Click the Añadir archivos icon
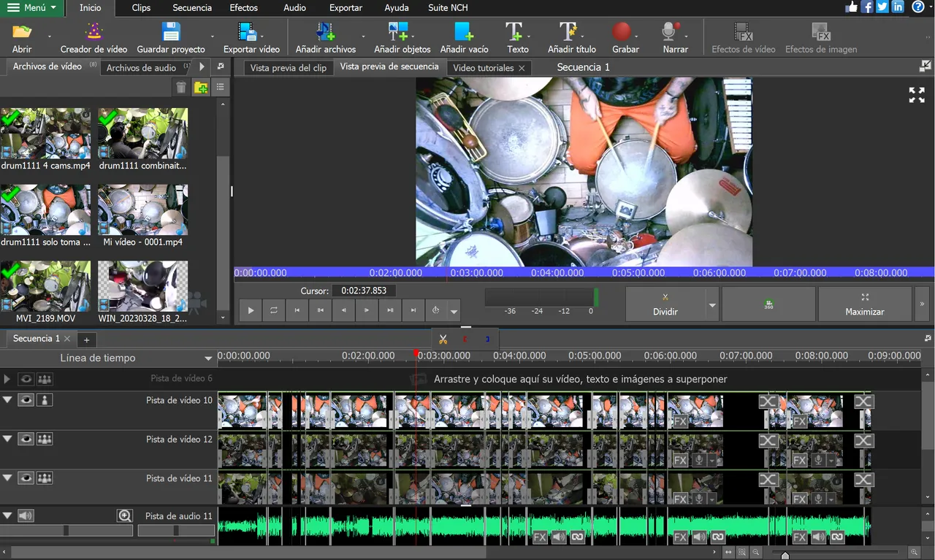This screenshot has height=560, width=935. (325, 31)
